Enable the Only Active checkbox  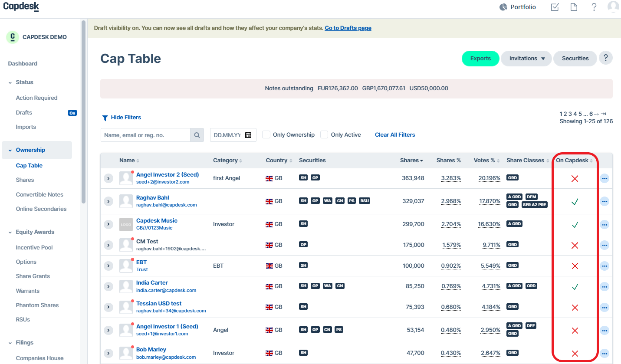[324, 134]
